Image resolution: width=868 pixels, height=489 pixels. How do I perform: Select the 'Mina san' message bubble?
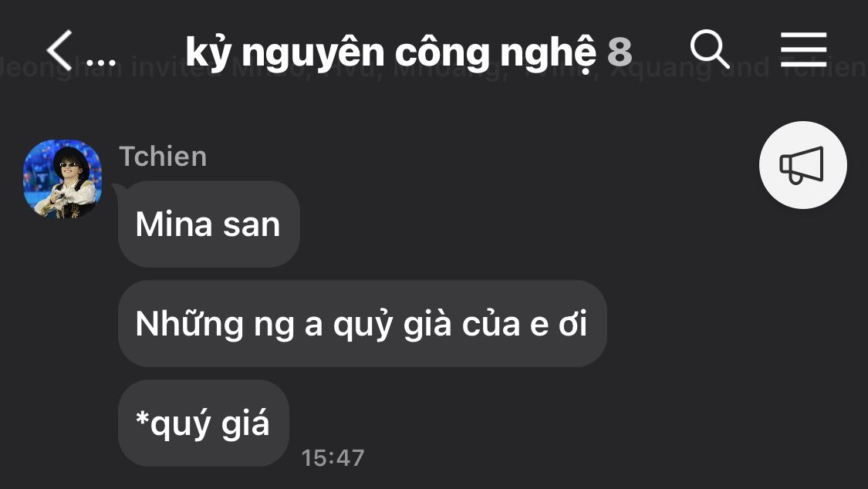pos(208,224)
